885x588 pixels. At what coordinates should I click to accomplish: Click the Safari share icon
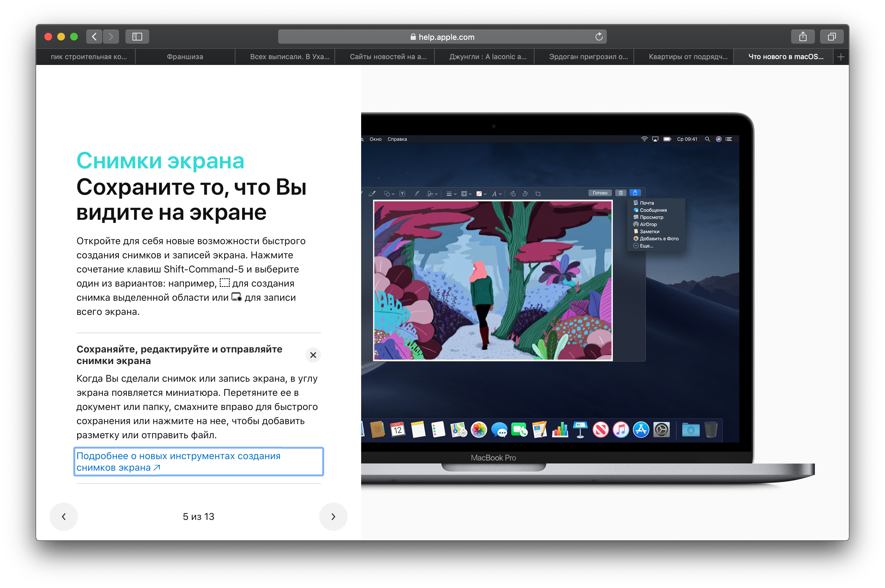802,37
